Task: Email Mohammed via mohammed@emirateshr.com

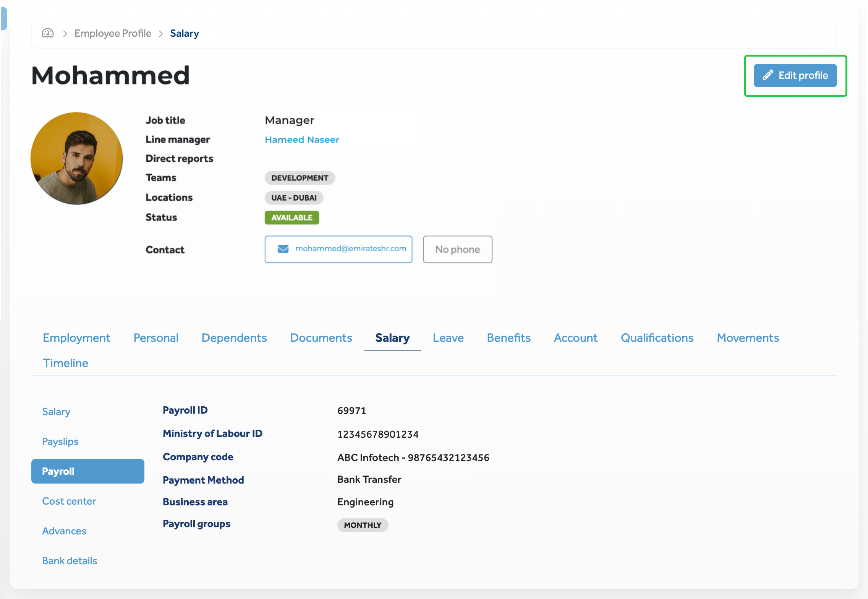Action: (351, 249)
